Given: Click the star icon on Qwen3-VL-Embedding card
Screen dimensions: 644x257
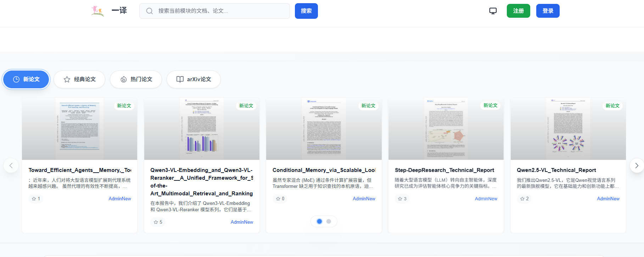Looking at the screenshot, I should 156,222.
